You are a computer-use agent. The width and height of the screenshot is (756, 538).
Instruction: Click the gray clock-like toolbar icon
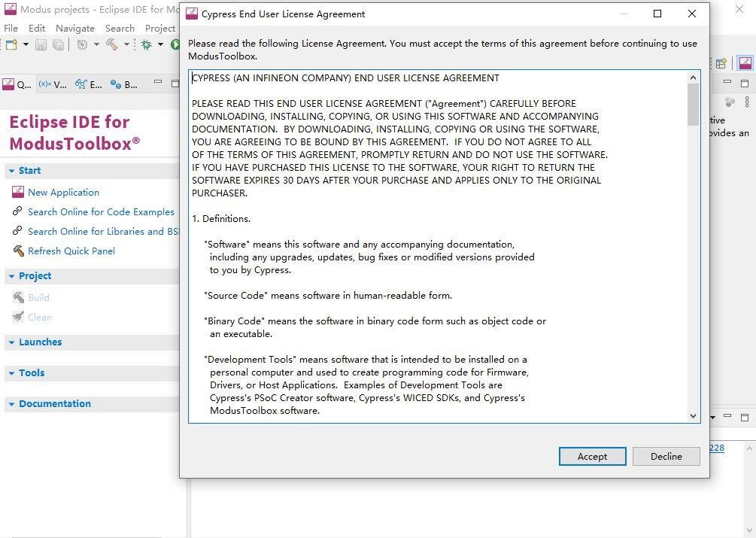[83, 45]
